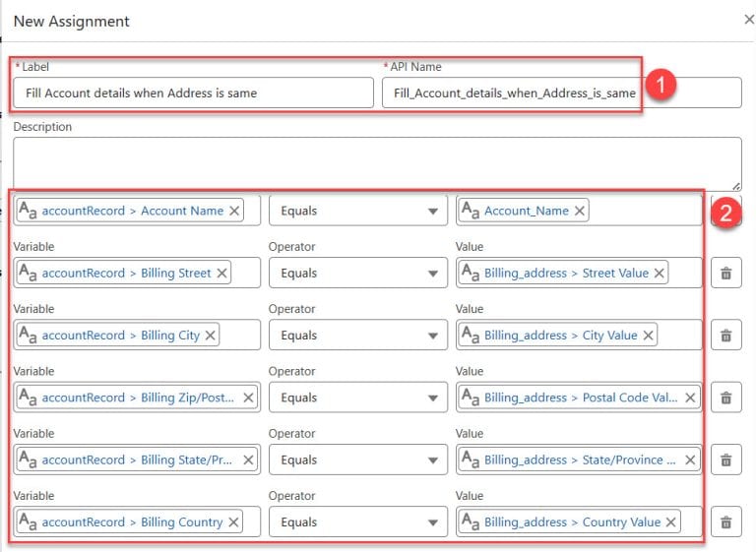This screenshot has height=552, width=756.
Task: Edit the Label input field
Action: (193, 92)
